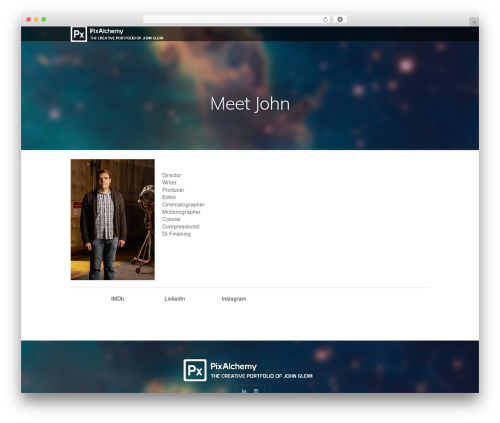Minimize the browser with the yellow button
The height and width of the screenshot is (423, 500).
(x=36, y=19)
